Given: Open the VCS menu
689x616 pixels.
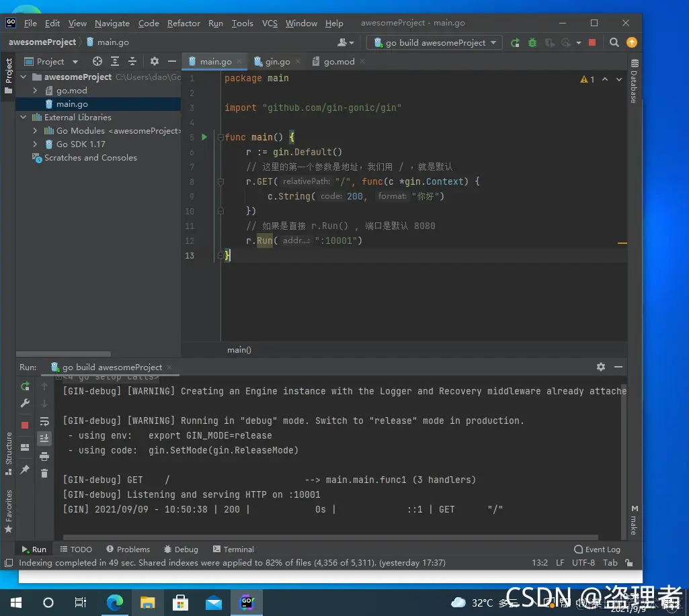Looking at the screenshot, I should pos(270,24).
